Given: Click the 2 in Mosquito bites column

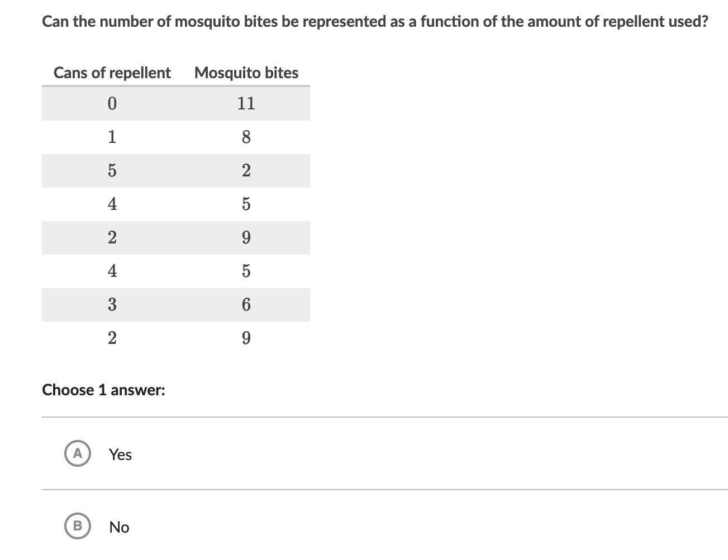Looking at the screenshot, I should 246,170.
